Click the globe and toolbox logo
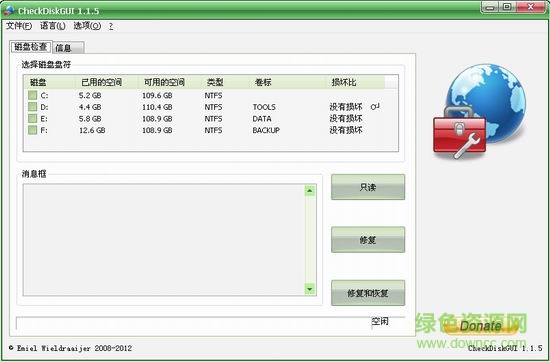This screenshot has width=550, height=362. pyautogui.click(x=479, y=111)
